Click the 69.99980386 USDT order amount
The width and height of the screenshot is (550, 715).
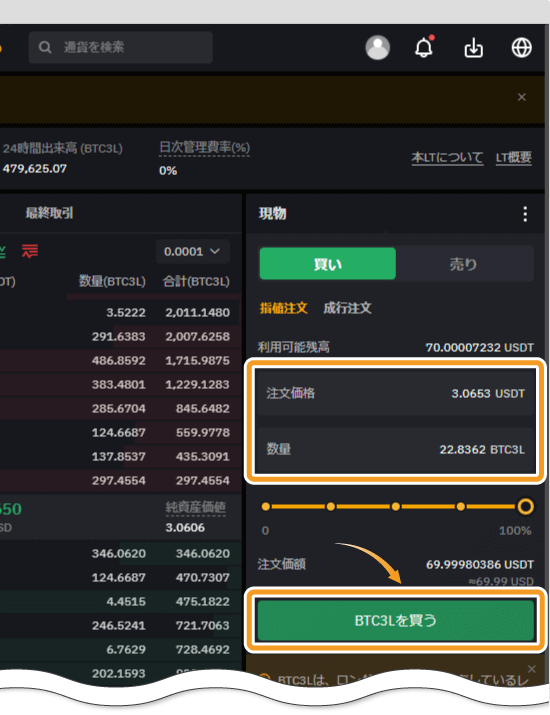click(x=480, y=565)
